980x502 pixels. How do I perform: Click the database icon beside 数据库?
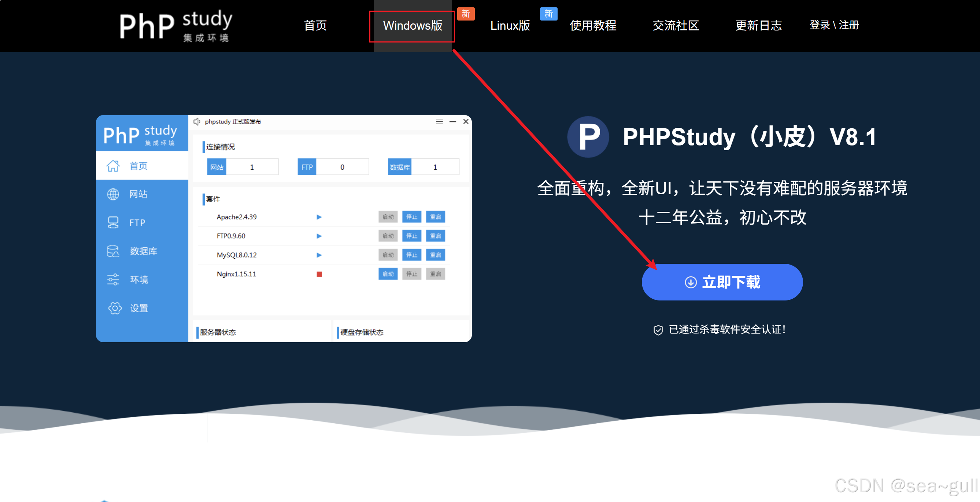[x=113, y=251]
